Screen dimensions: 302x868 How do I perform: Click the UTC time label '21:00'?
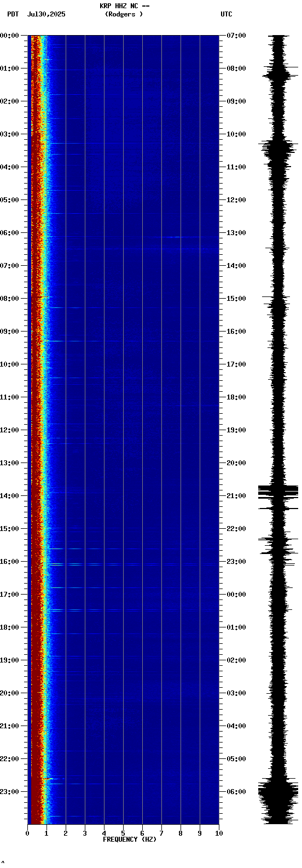tap(236, 496)
